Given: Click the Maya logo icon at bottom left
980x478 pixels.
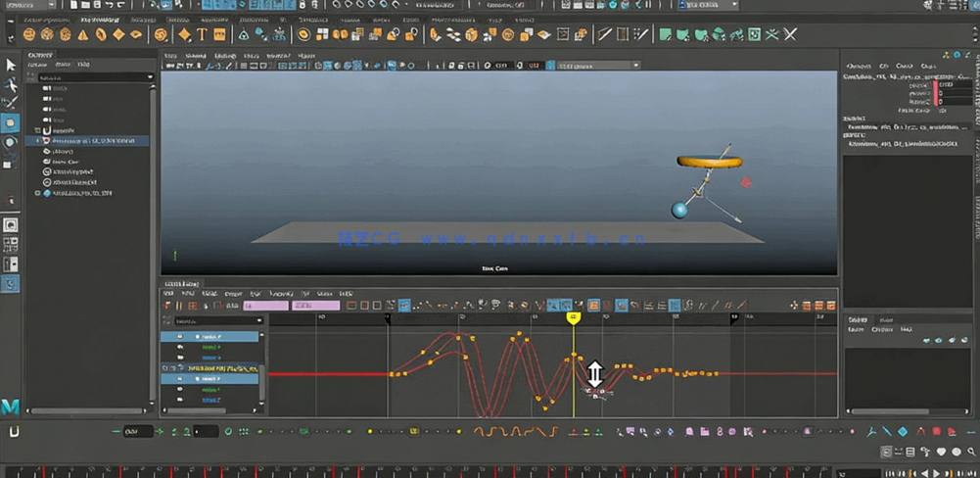Looking at the screenshot, I should pos(11,406).
